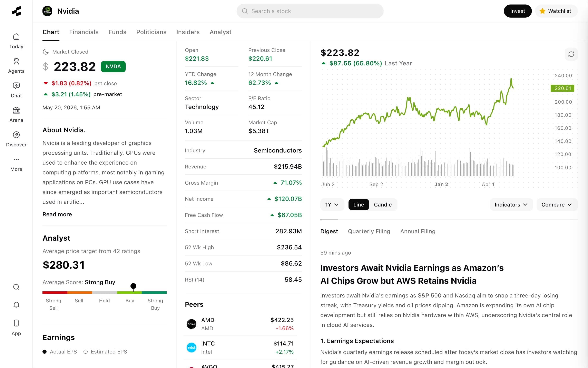Open the Agents section
The image size is (588, 368).
point(16,66)
